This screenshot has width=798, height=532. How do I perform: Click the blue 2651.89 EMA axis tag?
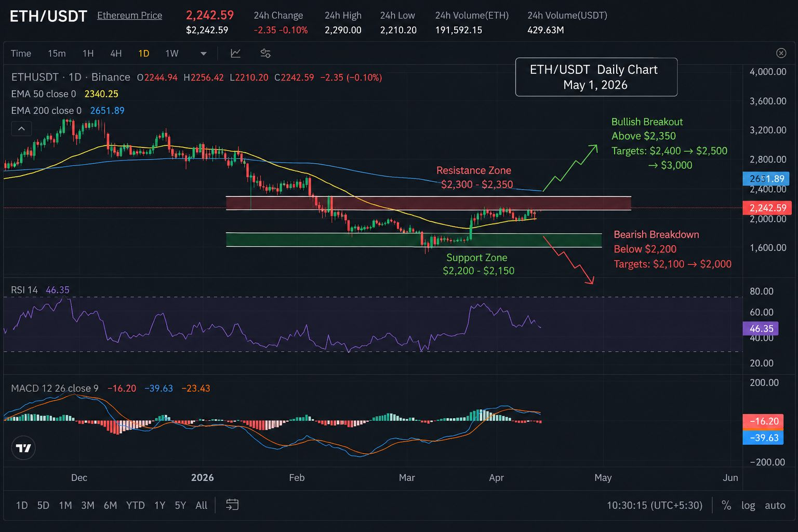pos(766,179)
